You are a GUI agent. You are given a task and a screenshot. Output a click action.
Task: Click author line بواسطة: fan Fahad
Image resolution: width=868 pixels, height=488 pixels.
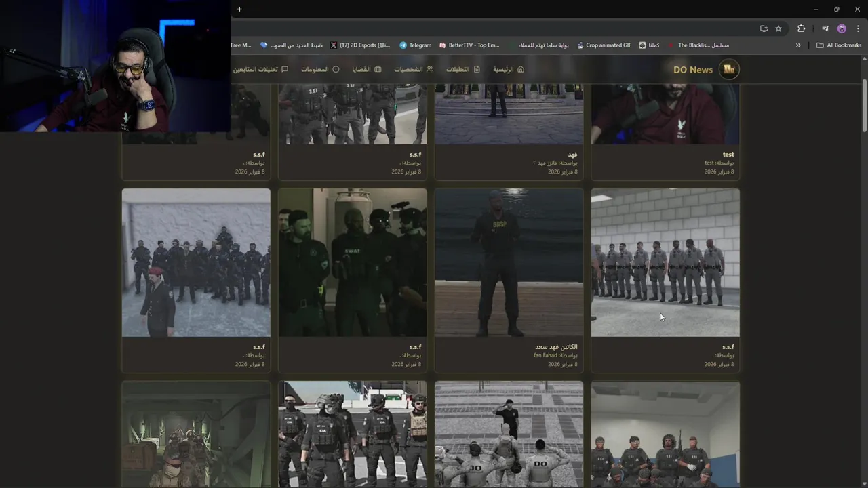pyautogui.click(x=556, y=355)
